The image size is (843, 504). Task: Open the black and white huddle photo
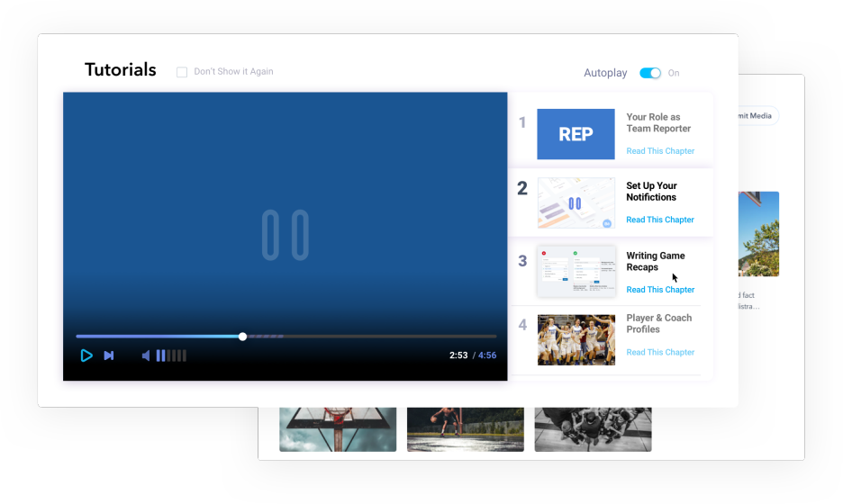[593, 428]
